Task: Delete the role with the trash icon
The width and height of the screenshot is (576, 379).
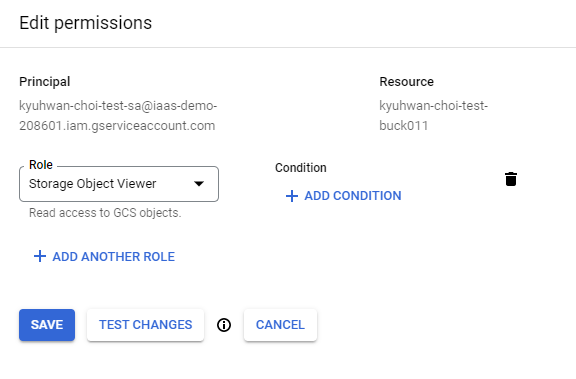Action: pos(511,179)
